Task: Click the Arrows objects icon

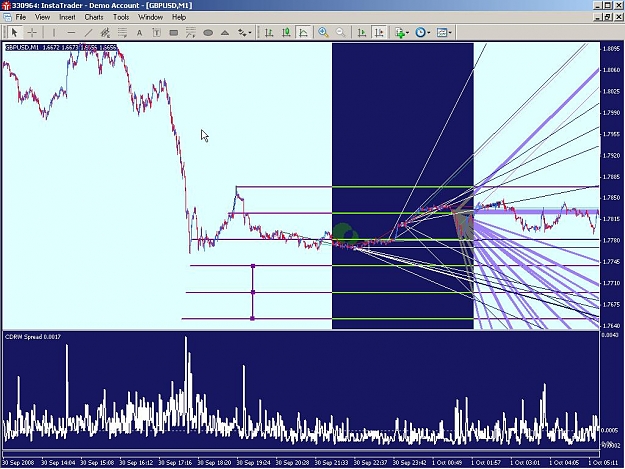Action: (242, 33)
